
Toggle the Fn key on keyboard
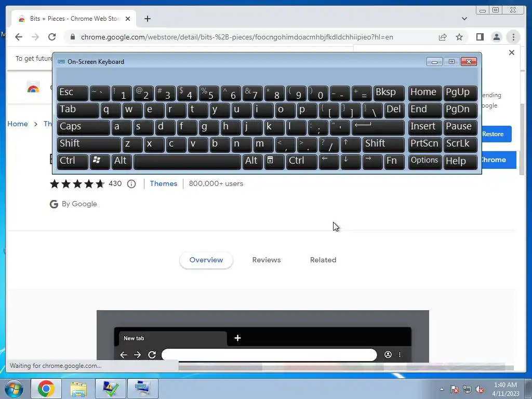click(x=394, y=162)
